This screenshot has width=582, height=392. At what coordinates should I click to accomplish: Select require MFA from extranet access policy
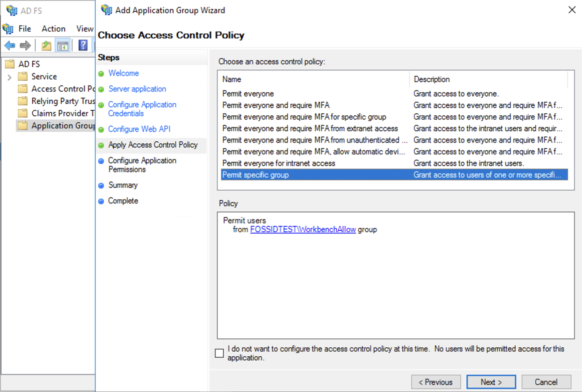pos(394,128)
